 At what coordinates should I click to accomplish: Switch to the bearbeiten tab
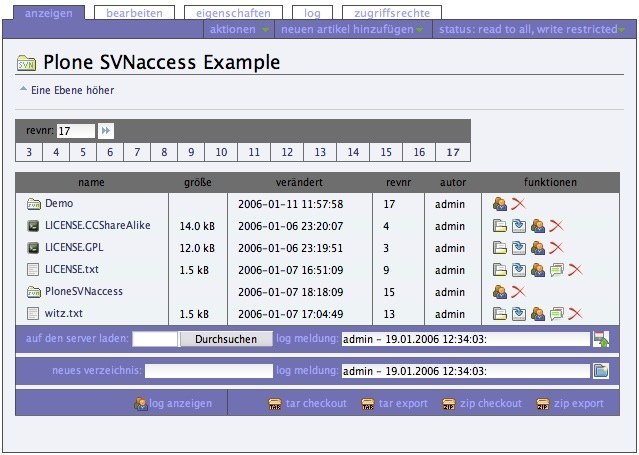pyautogui.click(x=133, y=13)
